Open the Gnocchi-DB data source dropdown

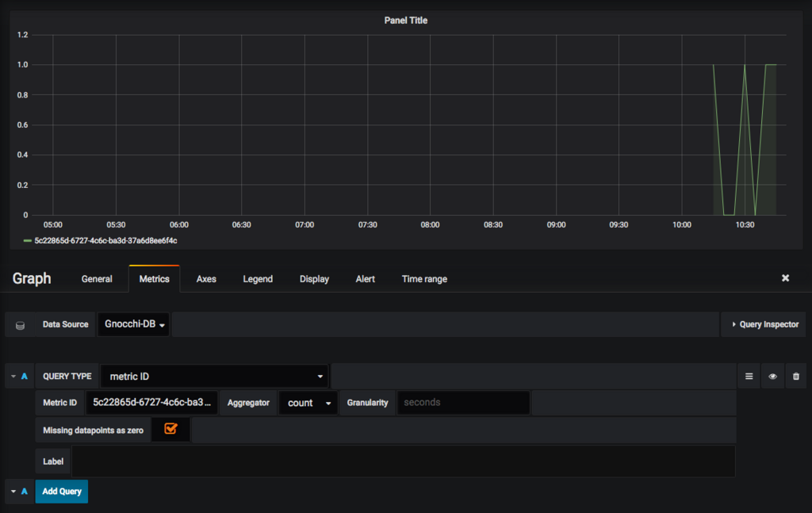[x=133, y=324]
